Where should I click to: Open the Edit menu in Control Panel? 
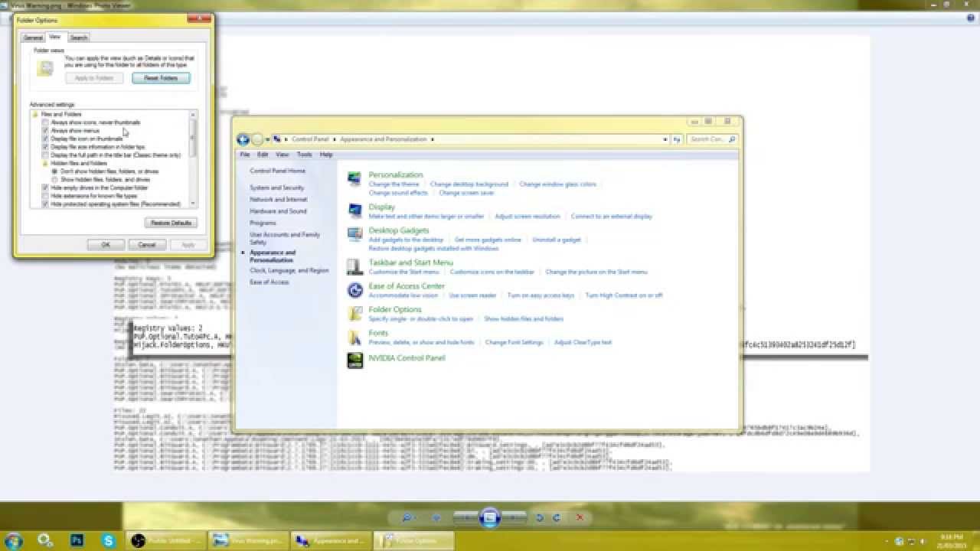(263, 155)
